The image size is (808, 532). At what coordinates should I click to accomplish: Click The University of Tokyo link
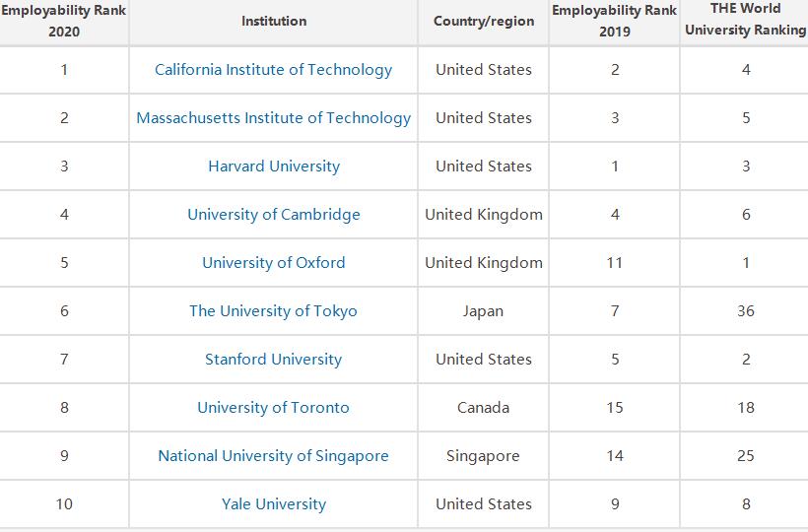[x=273, y=311]
